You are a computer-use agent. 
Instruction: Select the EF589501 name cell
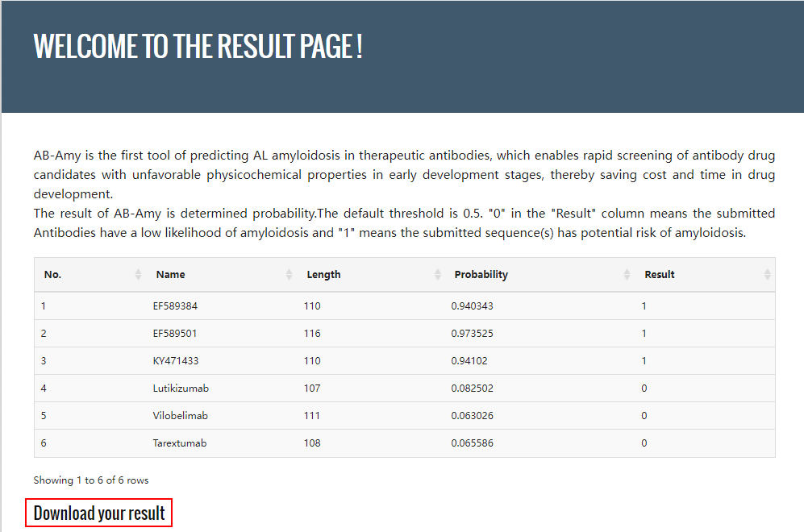click(175, 334)
